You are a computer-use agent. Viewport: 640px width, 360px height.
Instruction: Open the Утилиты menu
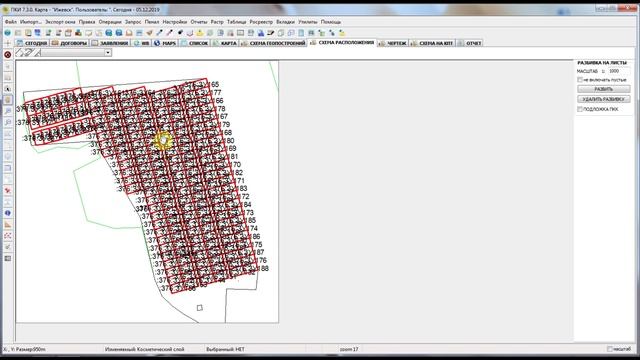tap(308, 22)
